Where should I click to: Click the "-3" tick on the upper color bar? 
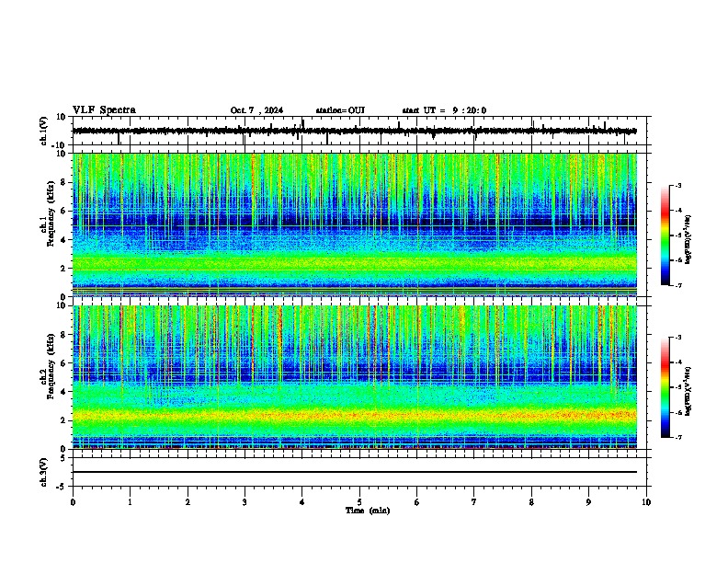pos(677,185)
